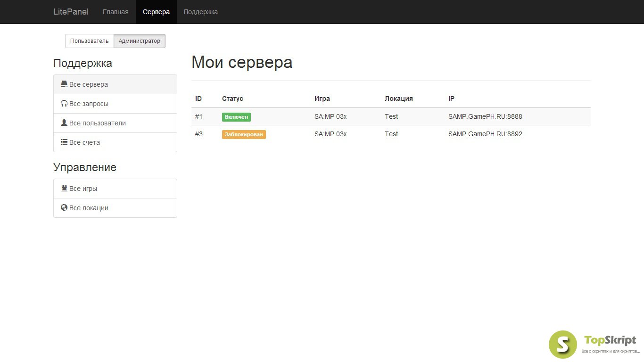
Task: Open the Все счета sidebar link
Action: coord(84,142)
